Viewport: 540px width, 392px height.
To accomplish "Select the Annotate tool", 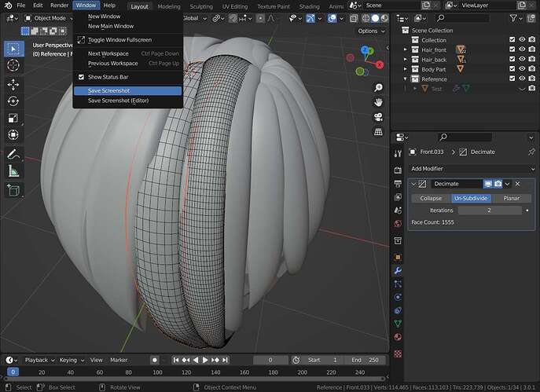I will (13, 154).
